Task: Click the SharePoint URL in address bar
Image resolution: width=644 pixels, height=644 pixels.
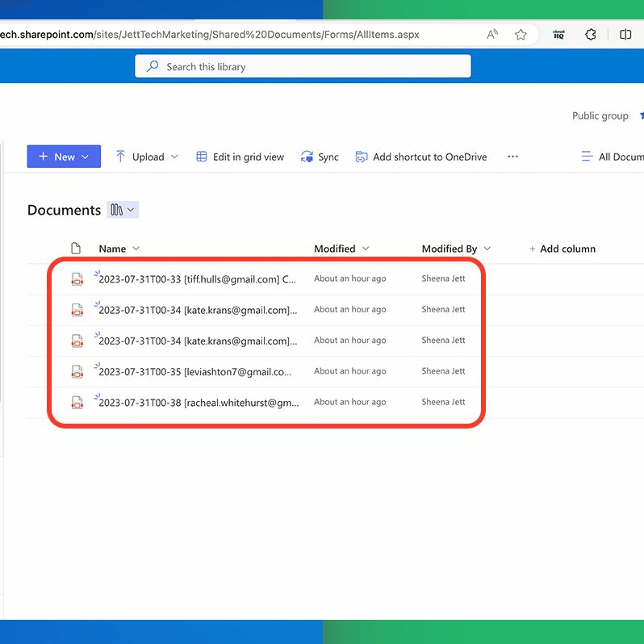Action: point(209,34)
